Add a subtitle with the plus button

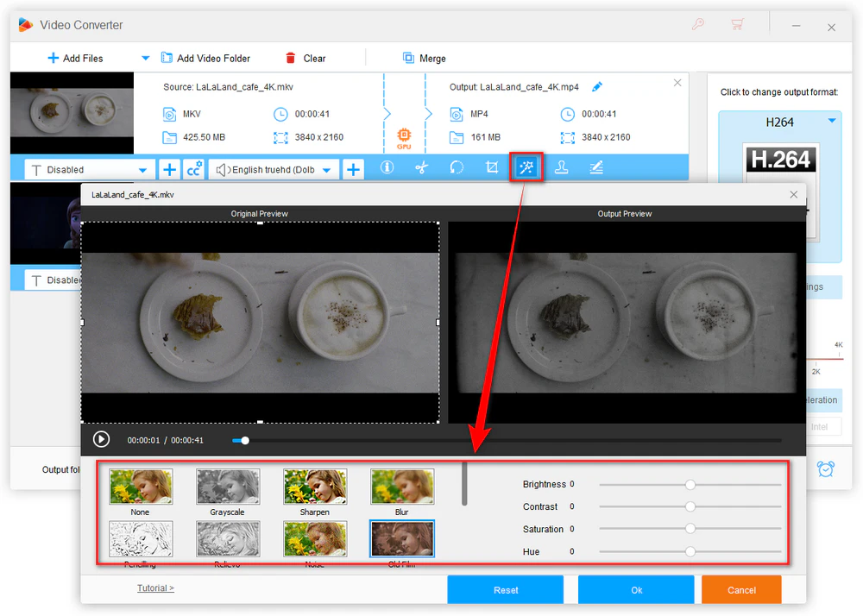pyautogui.click(x=169, y=169)
